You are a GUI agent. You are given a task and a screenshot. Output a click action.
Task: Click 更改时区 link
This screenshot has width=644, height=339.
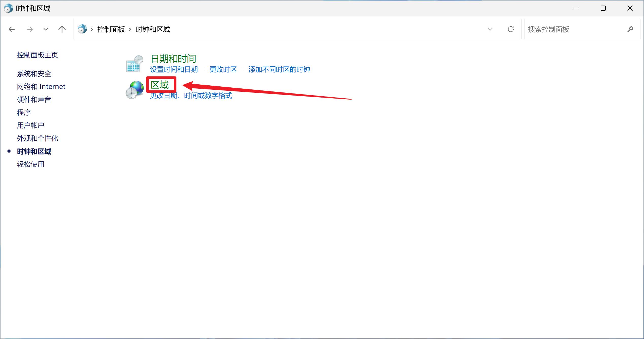pyautogui.click(x=223, y=69)
